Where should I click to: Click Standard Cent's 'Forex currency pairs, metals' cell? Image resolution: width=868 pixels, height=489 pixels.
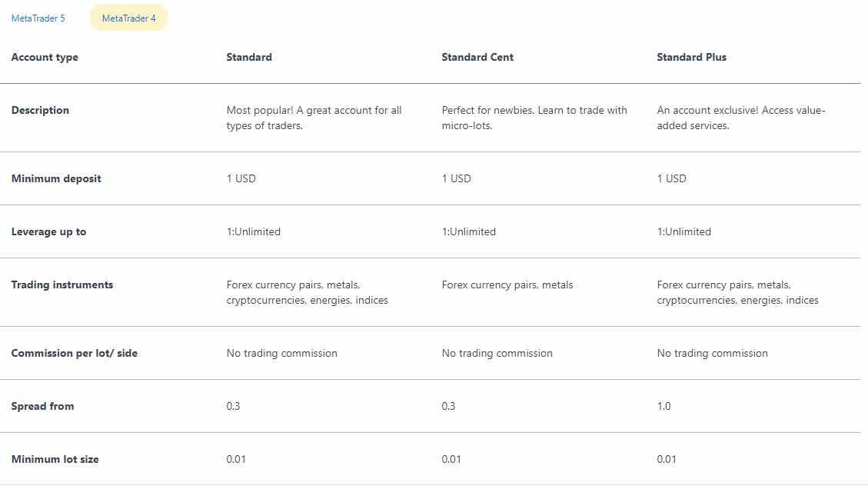click(507, 284)
